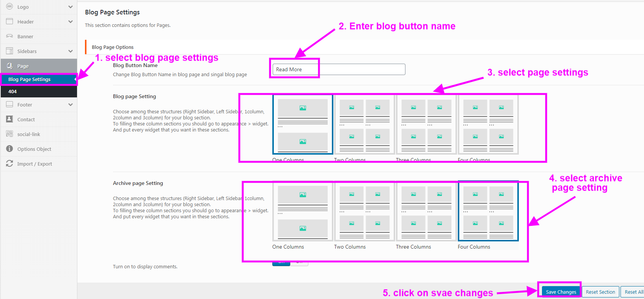Select Two Columns layout for Blog page
The height and width of the screenshot is (299, 644).
pyautogui.click(x=364, y=125)
